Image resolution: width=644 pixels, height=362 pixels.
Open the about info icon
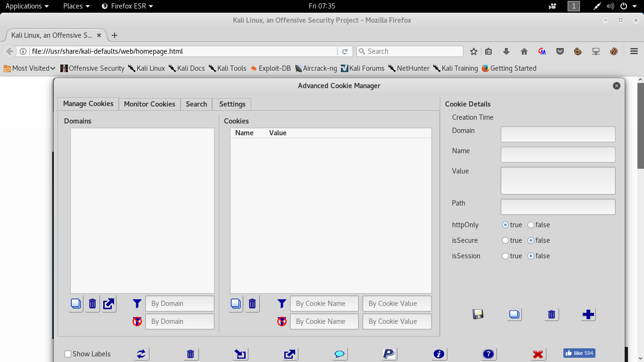[439, 354]
